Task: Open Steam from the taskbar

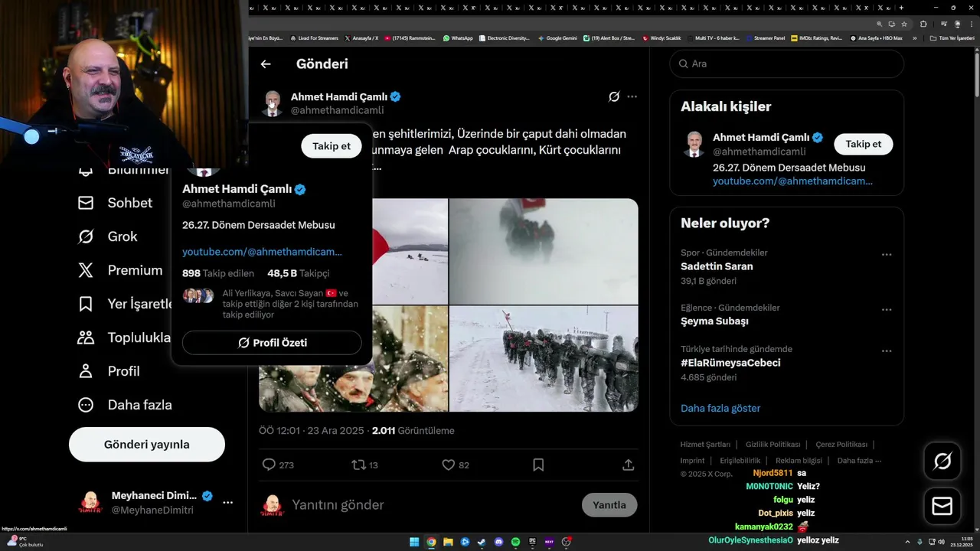Action: click(482, 542)
